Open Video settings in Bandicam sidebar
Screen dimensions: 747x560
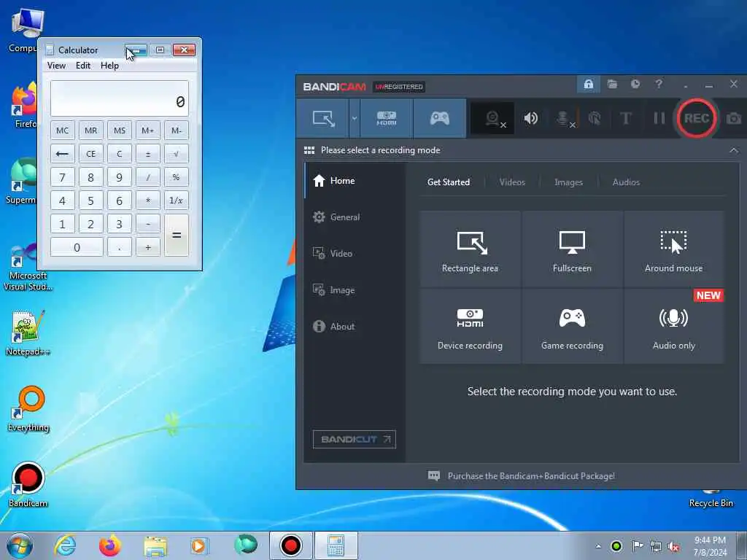click(355, 253)
